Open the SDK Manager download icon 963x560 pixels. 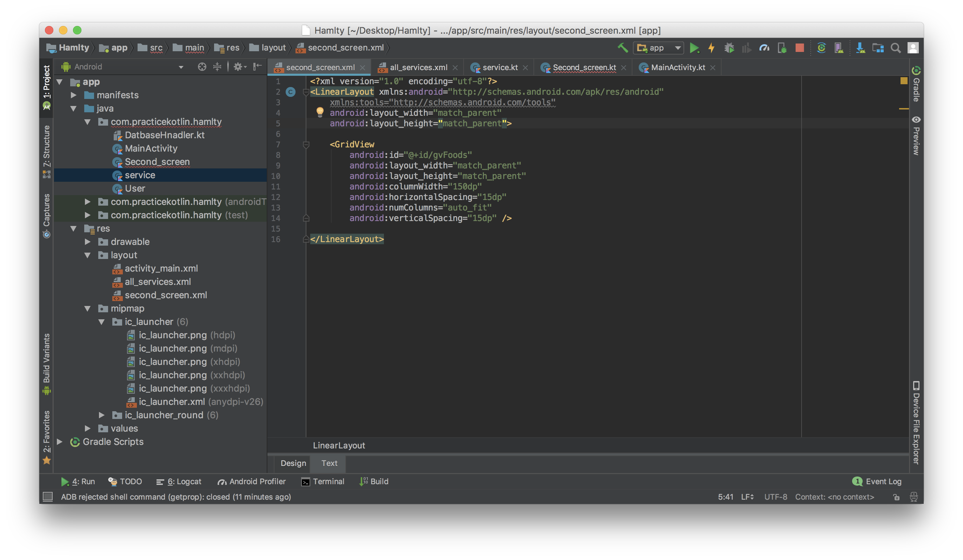click(x=860, y=48)
